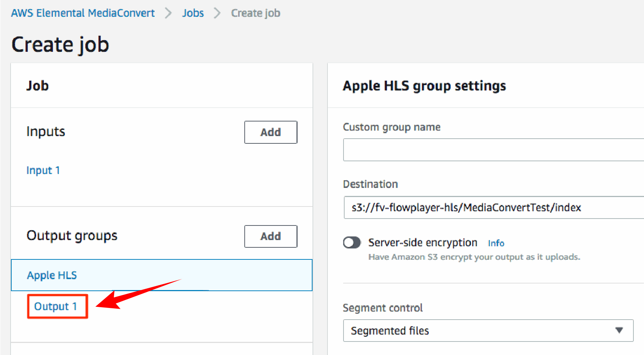Click the Server-side encryption label text
Image resolution: width=644 pixels, height=355 pixels.
(x=423, y=243)
